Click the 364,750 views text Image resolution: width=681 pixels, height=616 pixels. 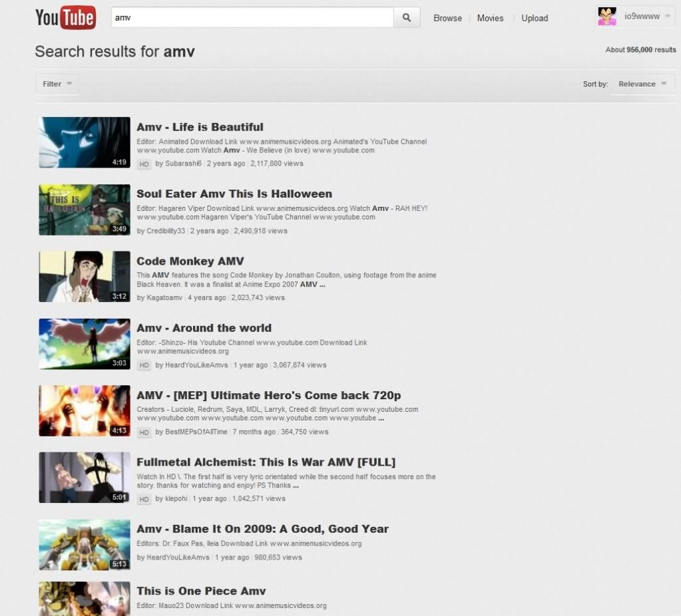pyautogui.click(x=304, y=432)
